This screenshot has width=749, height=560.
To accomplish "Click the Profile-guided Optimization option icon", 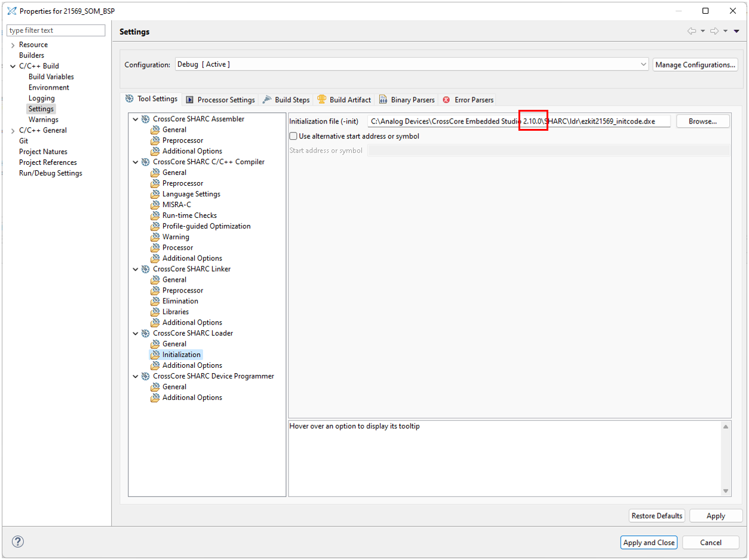I will tap(155, 226).
